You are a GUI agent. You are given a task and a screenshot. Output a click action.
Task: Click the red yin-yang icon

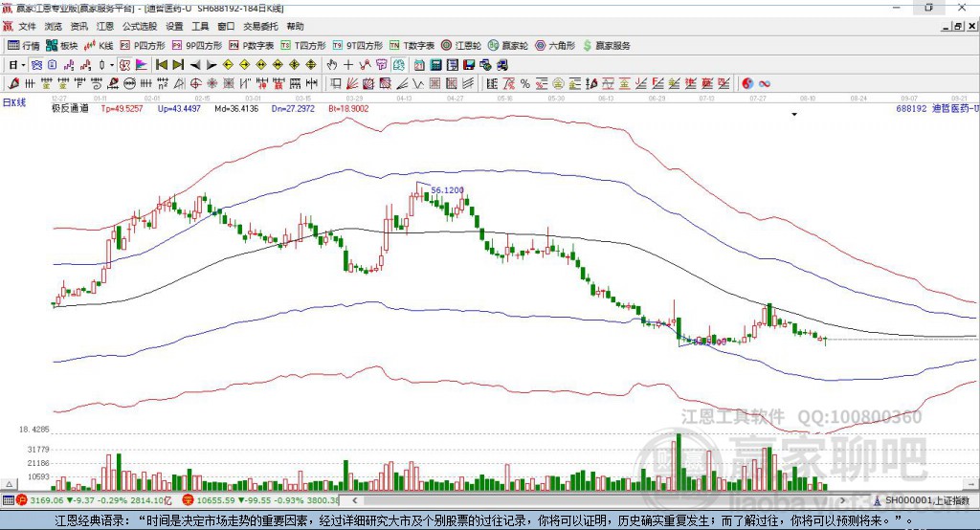(x=747, y=84)
